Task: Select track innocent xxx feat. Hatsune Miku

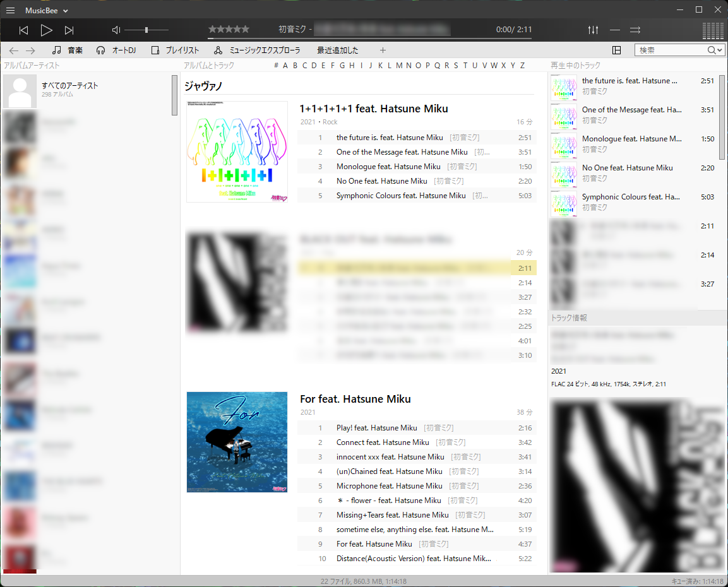Action: point(417,457)
